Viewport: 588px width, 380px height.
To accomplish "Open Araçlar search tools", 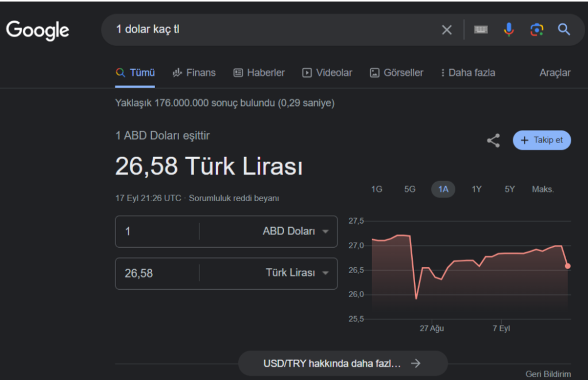I will (x=555, y=73).
